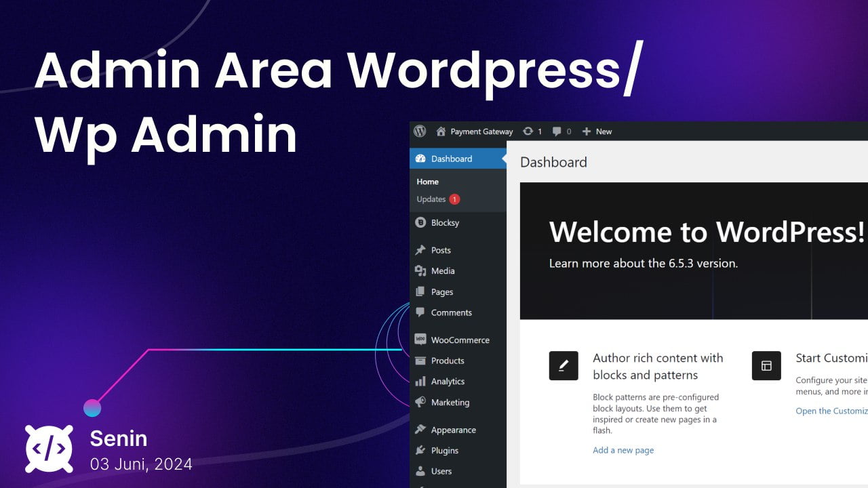This screenshot has height=488, width=868.
Task: Click the Senin logo badge icon
Action: (50, 449)
